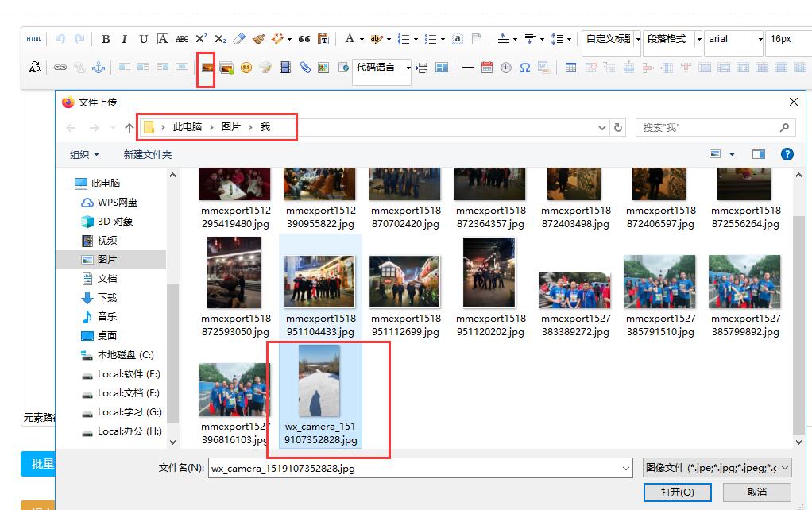Click the insert video film icon

[x=284, y=68]
